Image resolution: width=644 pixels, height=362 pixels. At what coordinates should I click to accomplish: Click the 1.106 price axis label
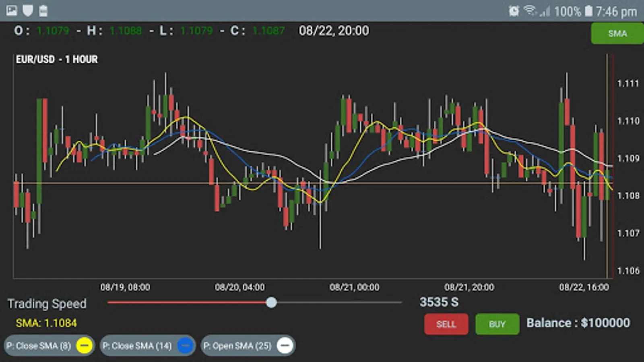point(628,271)
